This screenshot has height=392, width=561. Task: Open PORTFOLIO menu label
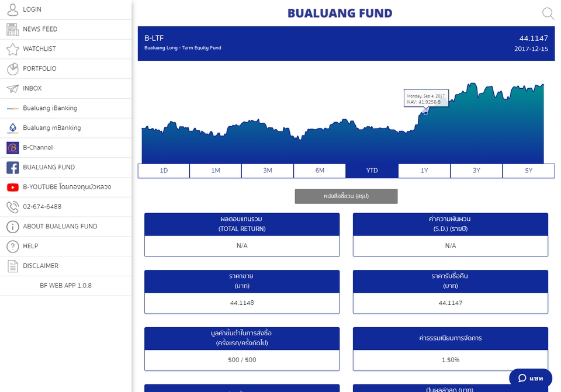point(40,68)
